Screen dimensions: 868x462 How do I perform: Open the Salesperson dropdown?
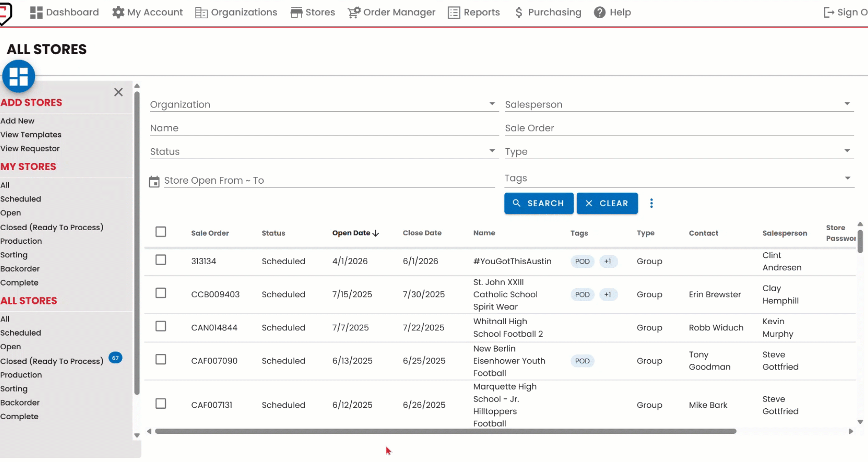tap(847, 104)
